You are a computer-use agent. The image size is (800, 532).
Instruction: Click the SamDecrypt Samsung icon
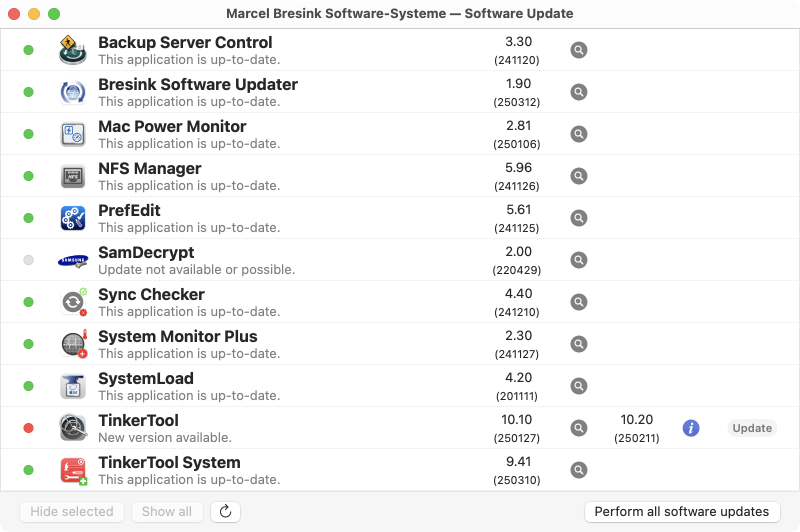pos(72,261)
